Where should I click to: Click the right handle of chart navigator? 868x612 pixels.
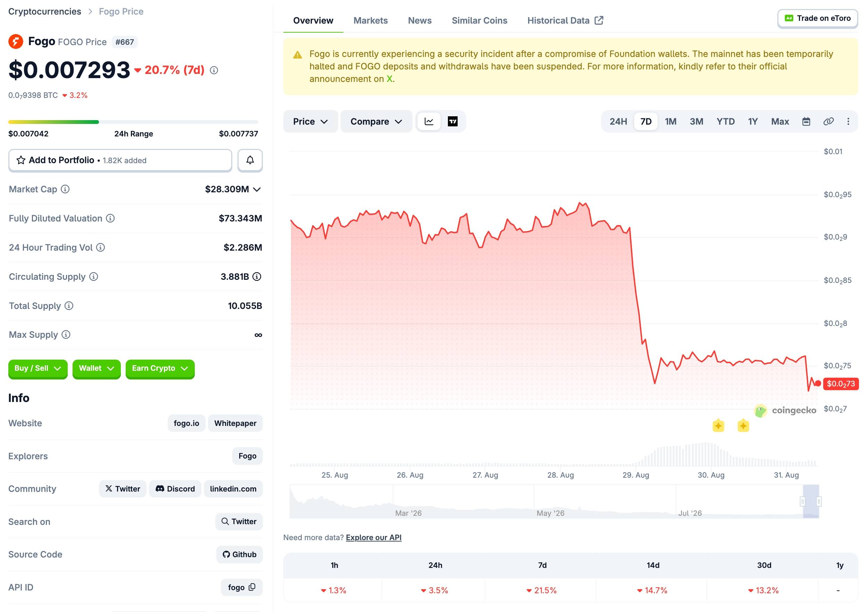(818, 502)
